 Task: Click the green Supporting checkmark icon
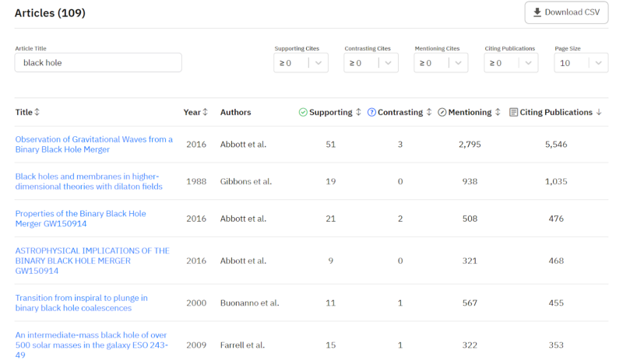tap(303, 112)
